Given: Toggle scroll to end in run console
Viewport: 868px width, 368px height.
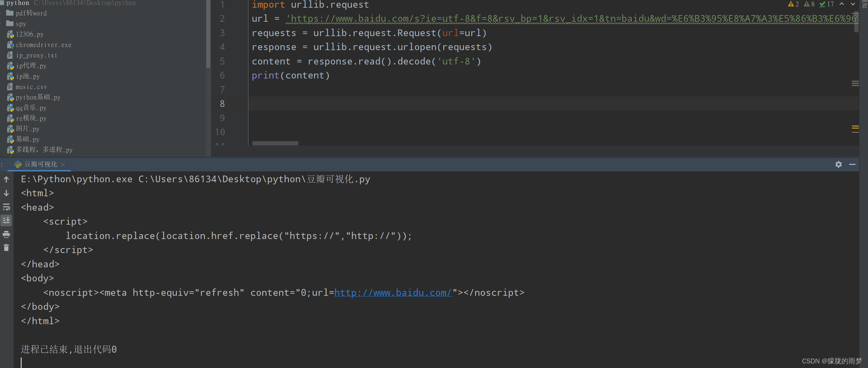Looking at the screenshot, I should tap(6, 220).
